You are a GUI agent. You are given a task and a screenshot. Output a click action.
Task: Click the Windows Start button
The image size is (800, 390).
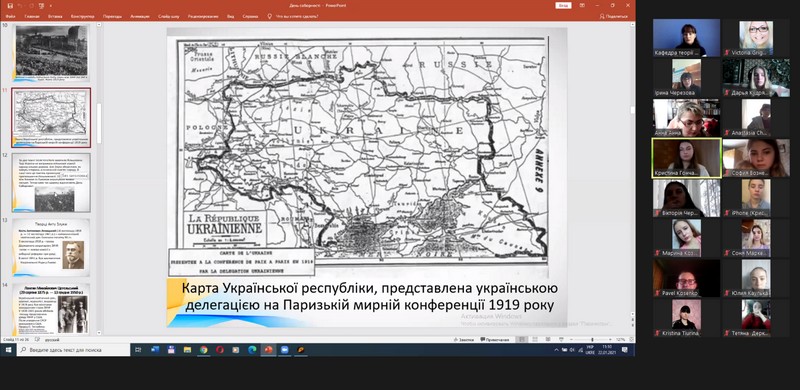8,350
